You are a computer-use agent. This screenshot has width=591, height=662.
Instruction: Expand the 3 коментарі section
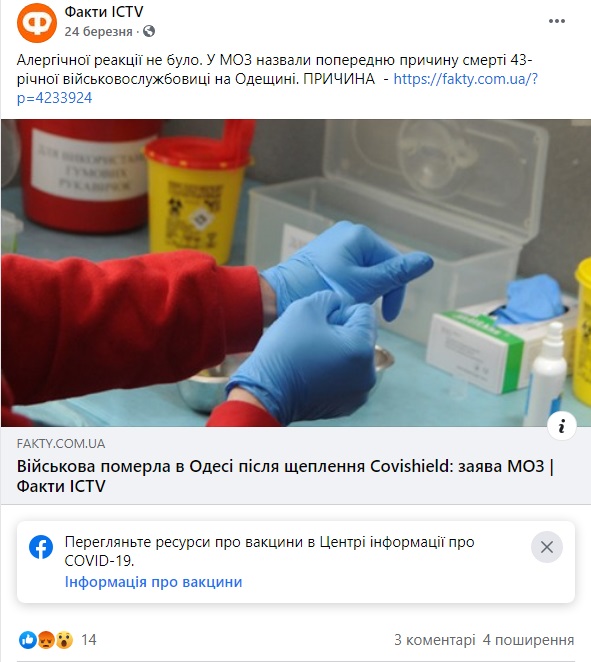coord(434,640)
